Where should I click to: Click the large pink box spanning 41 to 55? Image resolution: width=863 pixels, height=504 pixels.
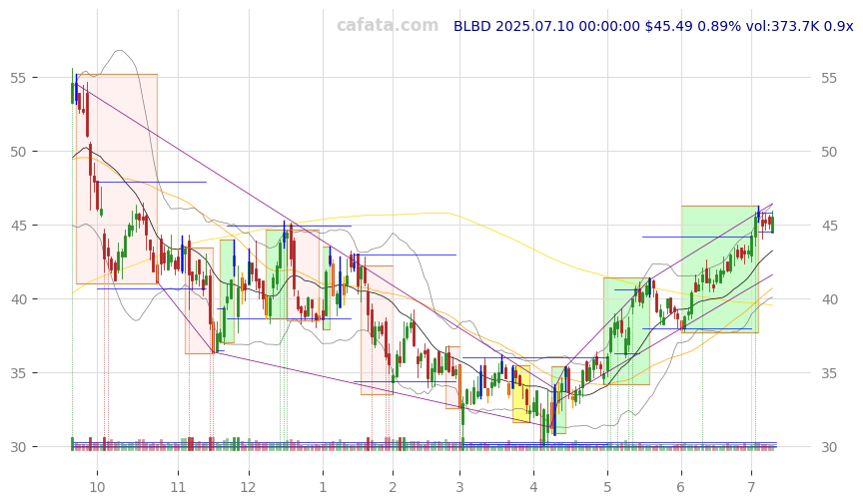117,179
